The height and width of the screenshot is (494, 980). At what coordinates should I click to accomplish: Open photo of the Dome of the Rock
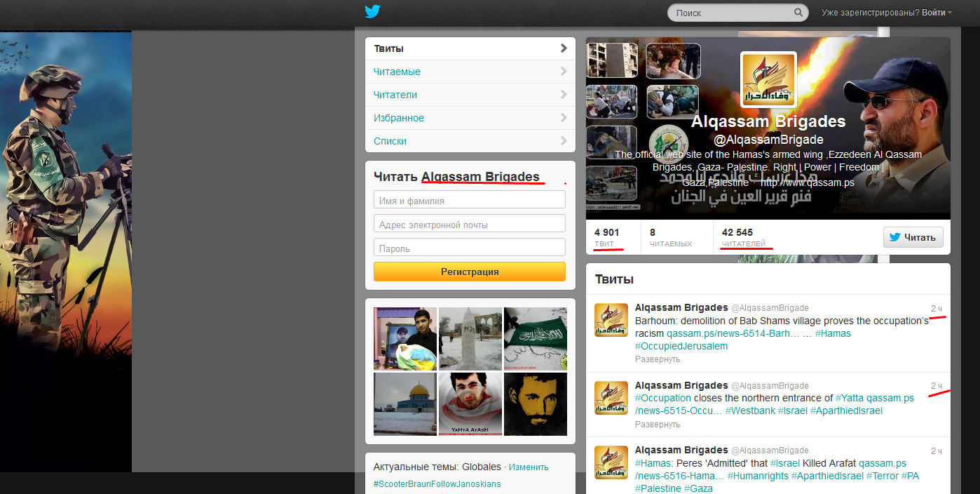pyautogui.click(x=405, y=403)
